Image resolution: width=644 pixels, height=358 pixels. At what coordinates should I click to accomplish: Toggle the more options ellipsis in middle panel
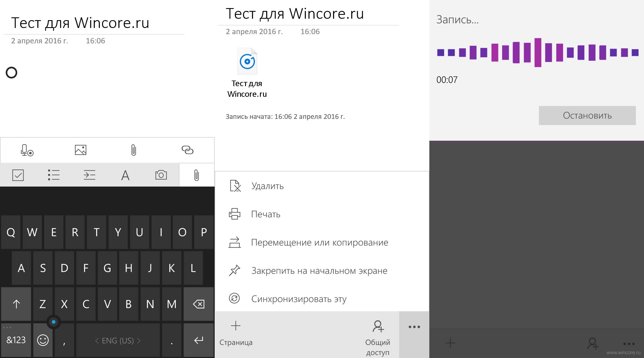pos(414,327)
